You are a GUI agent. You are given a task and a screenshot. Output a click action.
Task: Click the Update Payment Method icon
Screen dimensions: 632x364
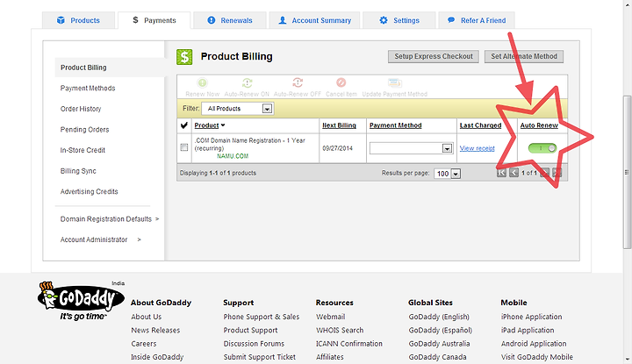tap(395, 83)
